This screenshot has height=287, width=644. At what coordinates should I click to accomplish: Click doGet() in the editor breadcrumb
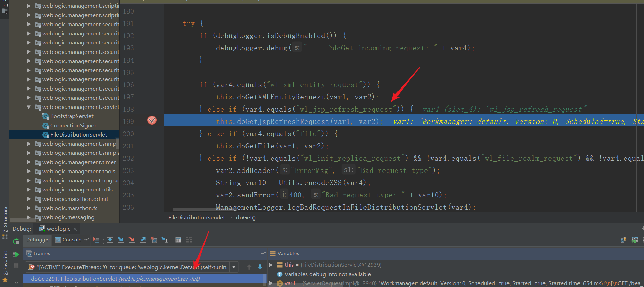point(245,218)
